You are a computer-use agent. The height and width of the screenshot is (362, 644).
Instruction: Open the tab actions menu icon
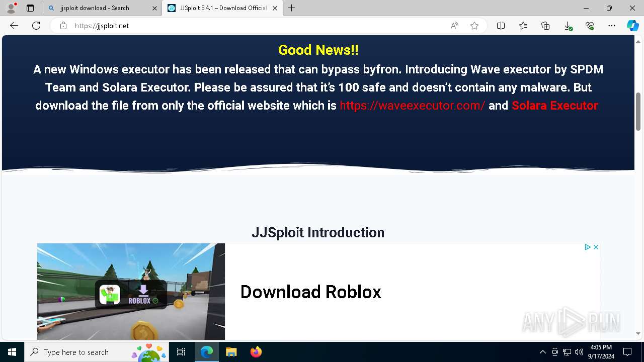point(30,8)
